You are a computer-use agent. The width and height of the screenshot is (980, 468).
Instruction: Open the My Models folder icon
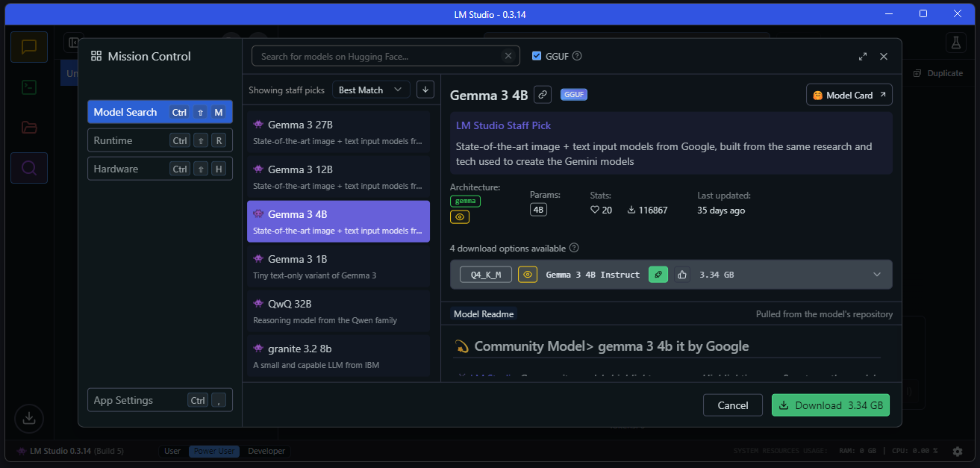pyautogui.click(x=29, y=128)
